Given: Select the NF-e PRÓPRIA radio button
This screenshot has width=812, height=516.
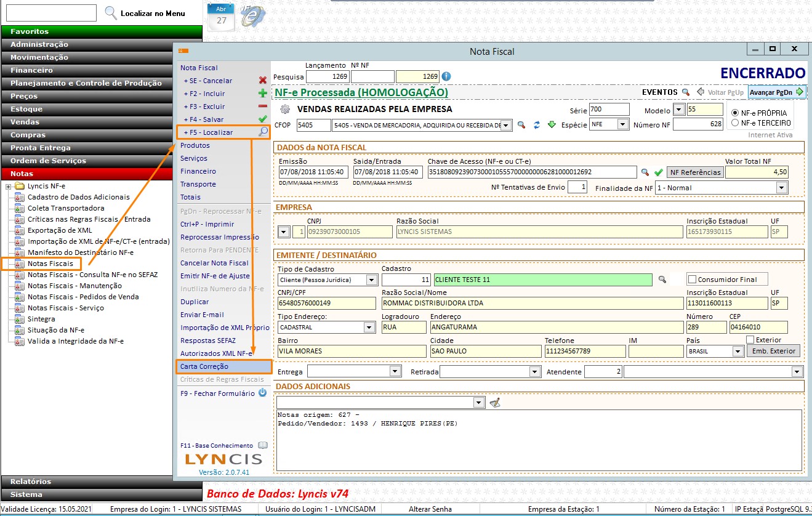Looking at the screenshot, I should (734, 113).
